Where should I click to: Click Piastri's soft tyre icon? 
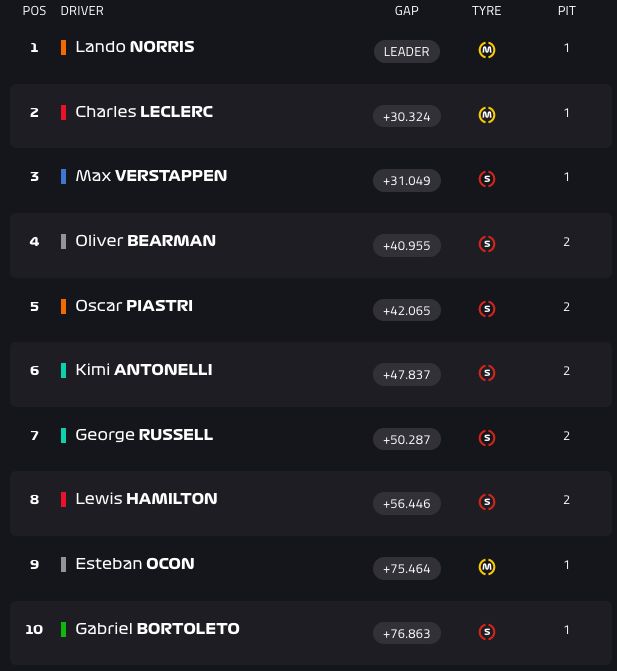487,309
